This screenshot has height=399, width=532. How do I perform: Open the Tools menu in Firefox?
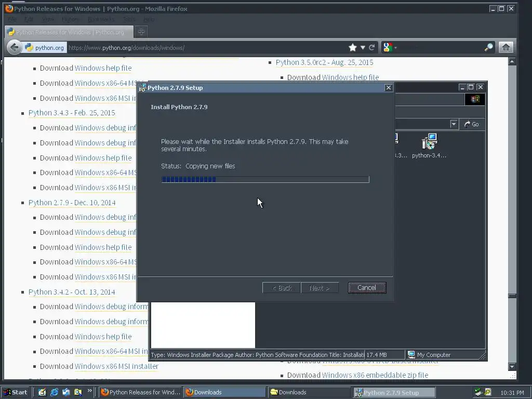(129, 19)
